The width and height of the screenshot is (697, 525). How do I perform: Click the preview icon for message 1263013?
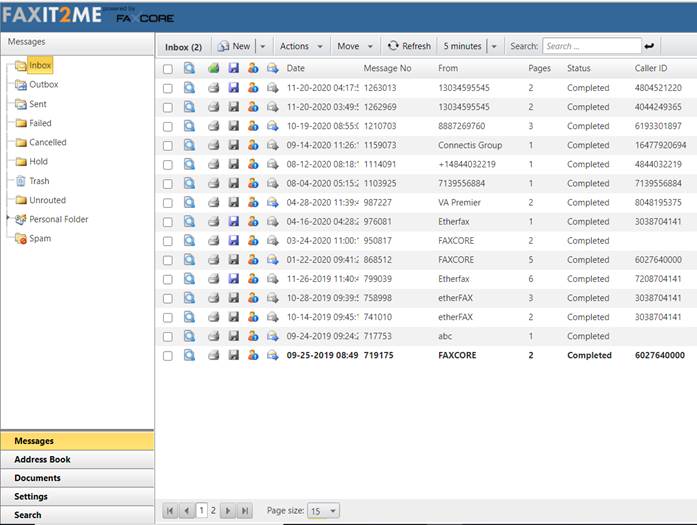pos(189,88)
